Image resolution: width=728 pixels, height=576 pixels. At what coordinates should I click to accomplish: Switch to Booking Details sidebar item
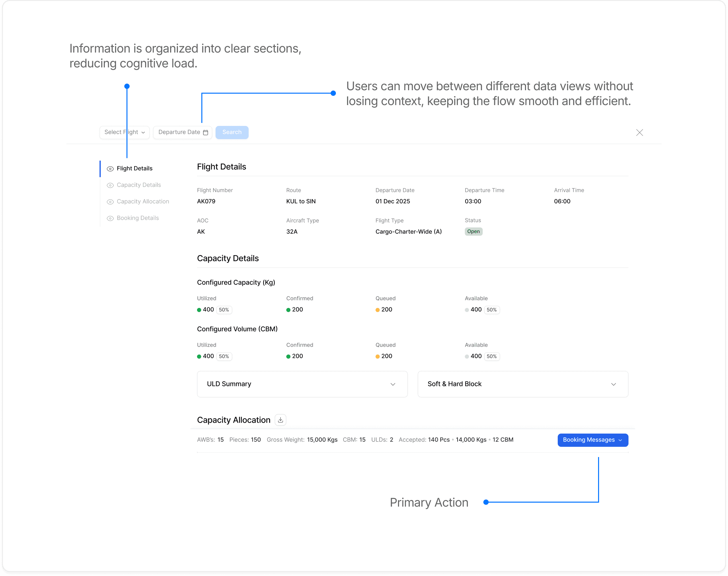point(138,218)
